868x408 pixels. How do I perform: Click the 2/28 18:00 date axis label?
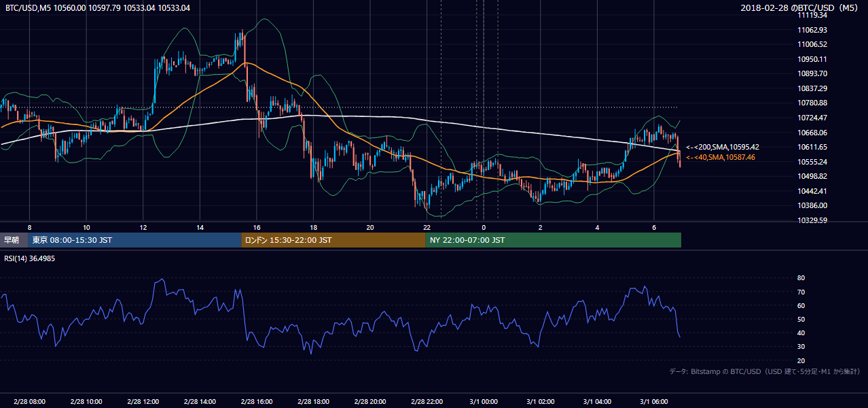click(x=313, y=402)
